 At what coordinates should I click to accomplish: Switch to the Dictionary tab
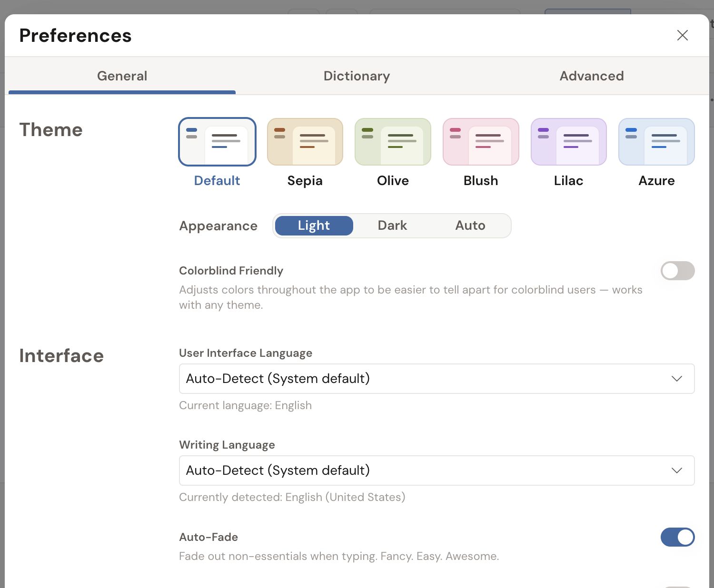(x=357, y=76)
